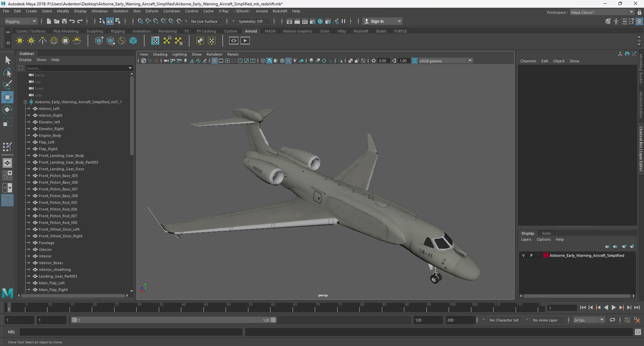The height and width of the screenshot is (346, 644).
Task: Activate the Lasso Select tool
Action: pos(7,72)
